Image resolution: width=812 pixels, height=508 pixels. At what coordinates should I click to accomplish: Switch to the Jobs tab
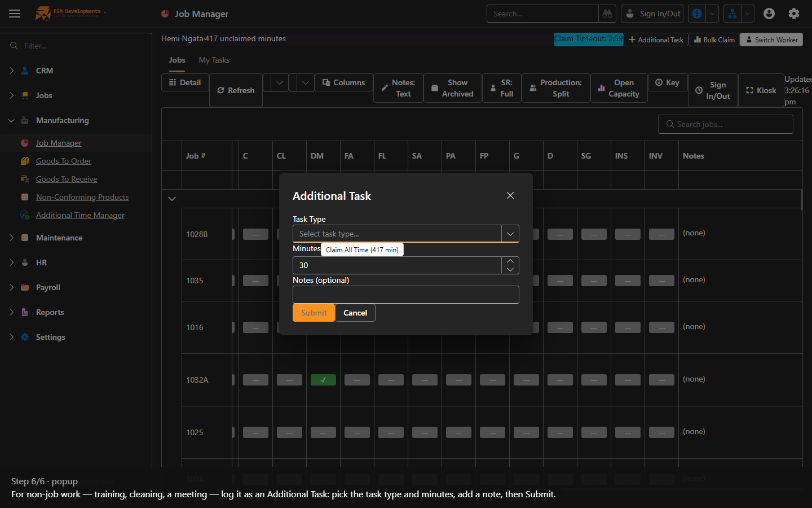pos(177,60)
